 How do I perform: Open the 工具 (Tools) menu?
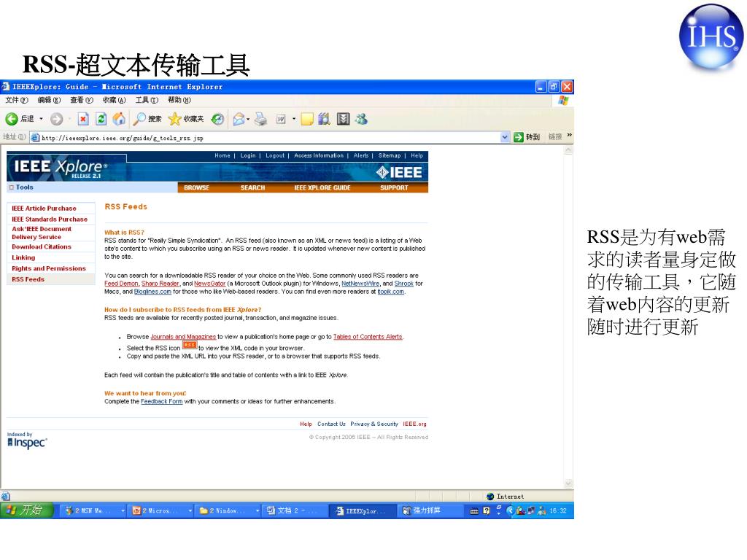(x=147, y=100)
